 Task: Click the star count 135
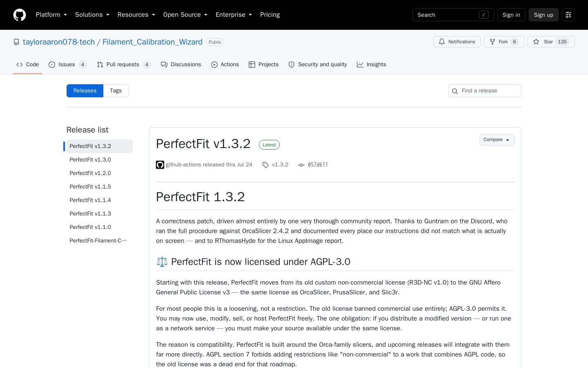[x=562, y=42]
